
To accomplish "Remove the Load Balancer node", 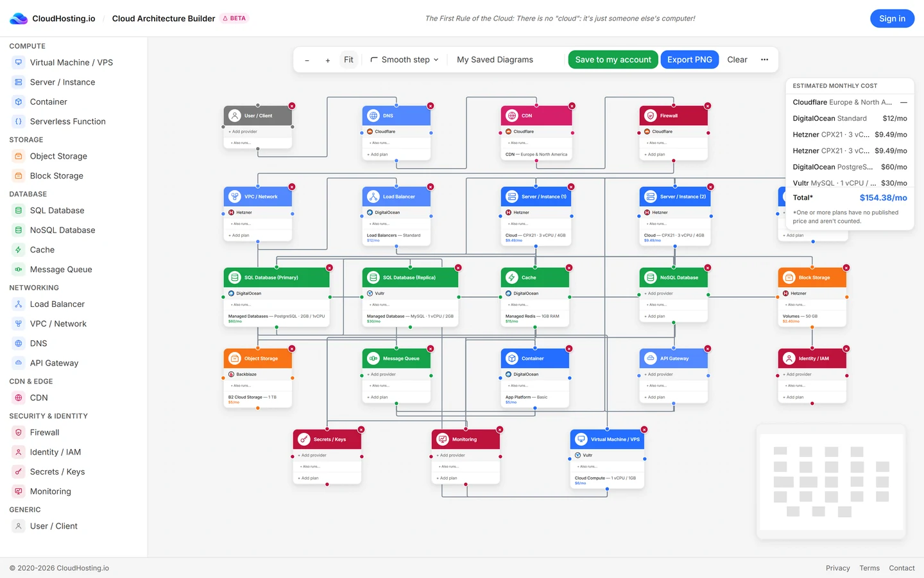I will tap(431, 187).
